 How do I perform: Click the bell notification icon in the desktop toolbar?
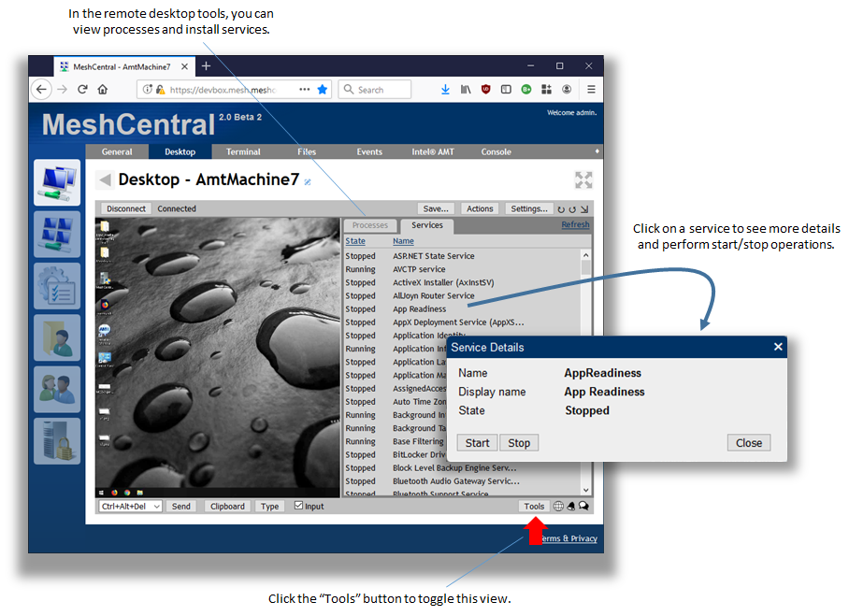(570, 506)
